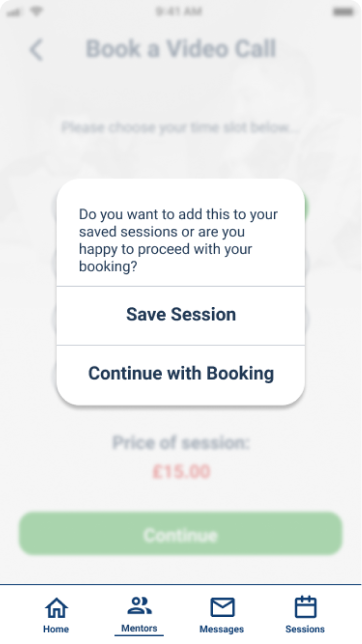Choose Save Session in the dialog

[181, 315]
